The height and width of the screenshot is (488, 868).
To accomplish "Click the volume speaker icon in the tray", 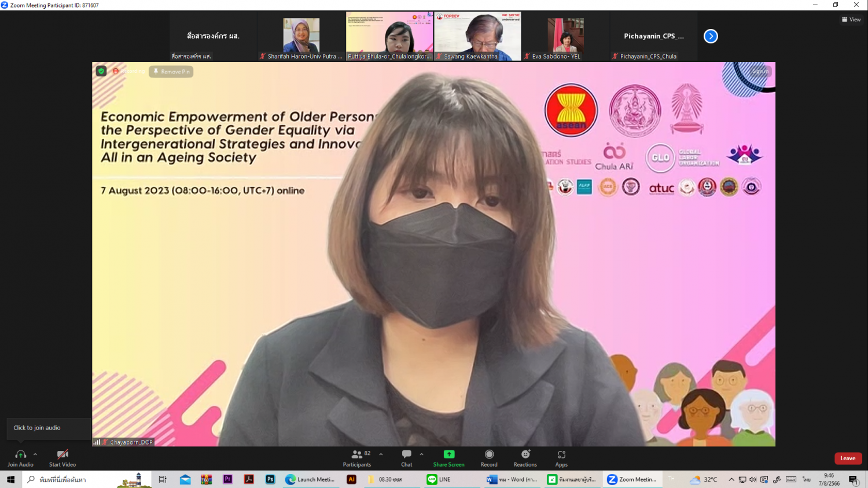I will coord(753,479).
